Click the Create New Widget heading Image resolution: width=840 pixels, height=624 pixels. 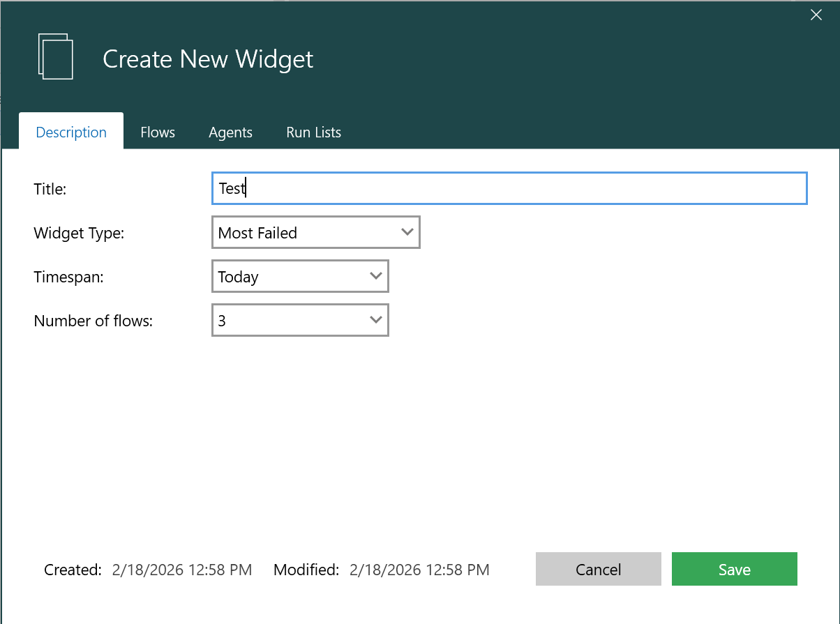coord(208,59)
